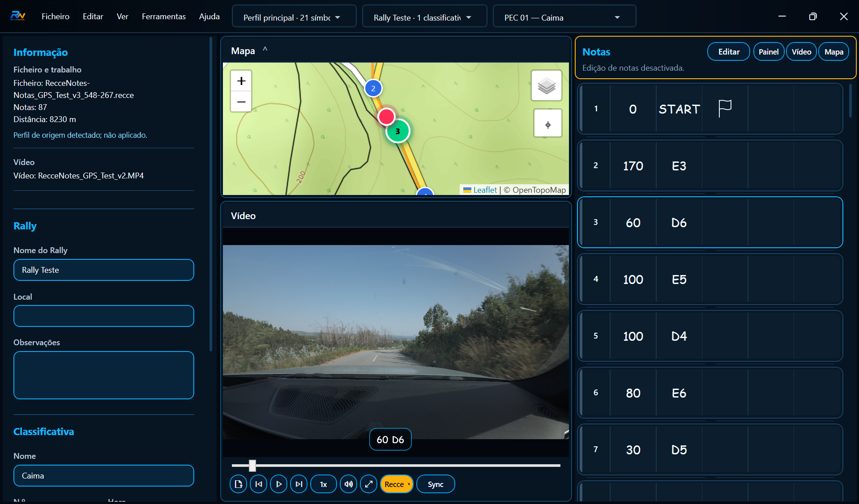This screenshot has height=504, width=859.
Task: Zoom out on the map
Action: (241, 102)
